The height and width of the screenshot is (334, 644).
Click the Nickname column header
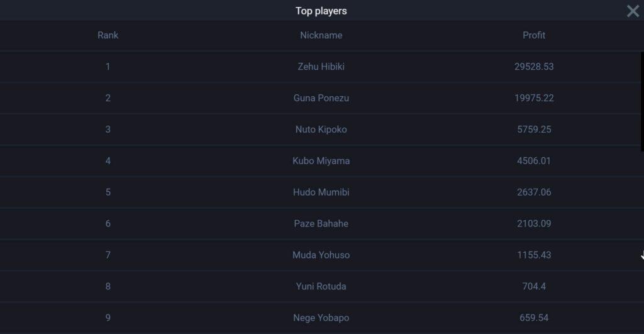[321, 35]
